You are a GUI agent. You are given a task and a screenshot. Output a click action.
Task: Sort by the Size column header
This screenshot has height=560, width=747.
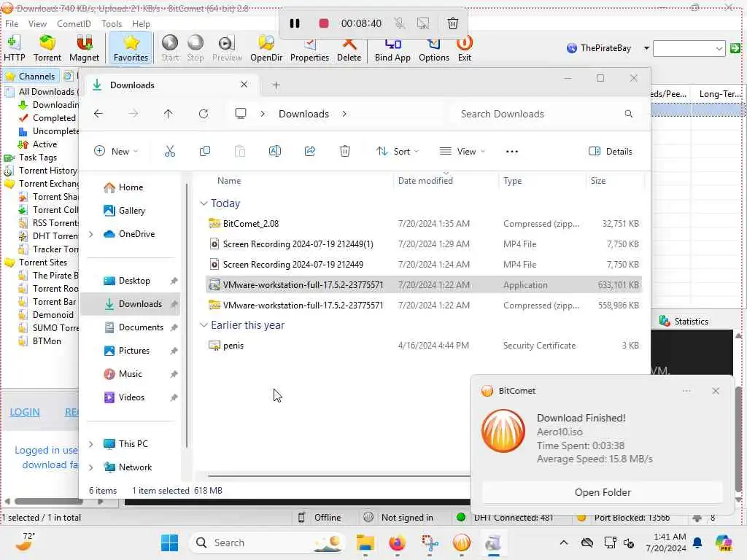(x=598, y=181)
